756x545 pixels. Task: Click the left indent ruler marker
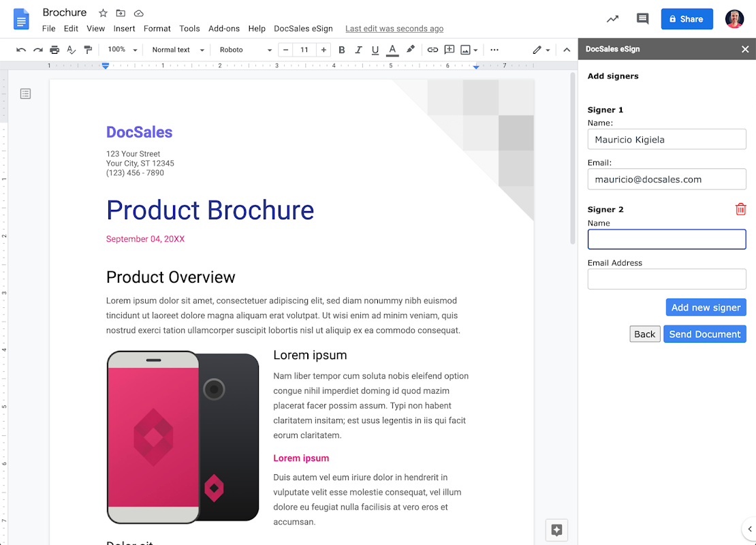106,65
